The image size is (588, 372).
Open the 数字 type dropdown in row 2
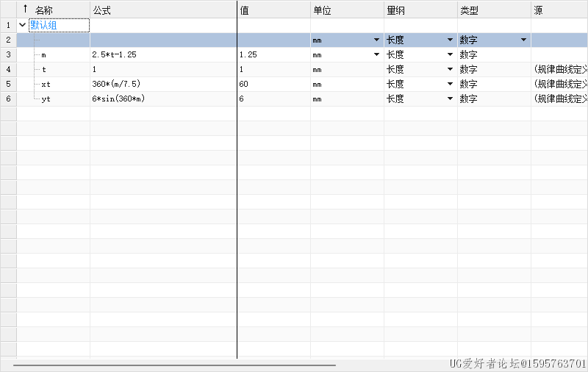coord(523,40)
